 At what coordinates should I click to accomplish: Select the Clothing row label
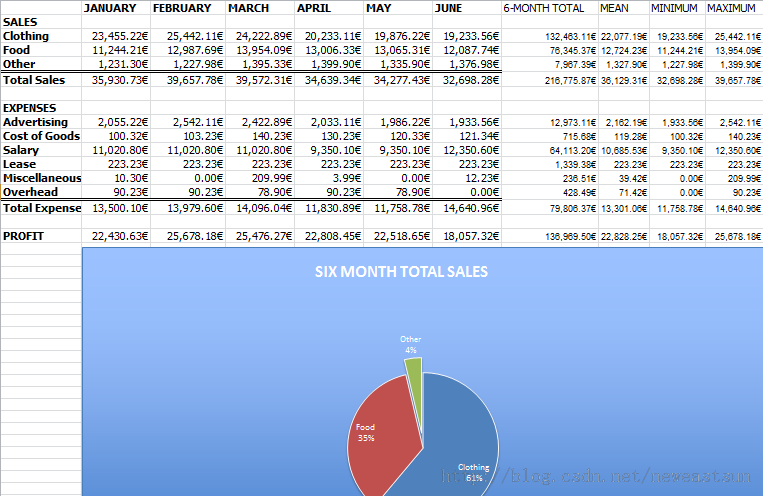41,36
